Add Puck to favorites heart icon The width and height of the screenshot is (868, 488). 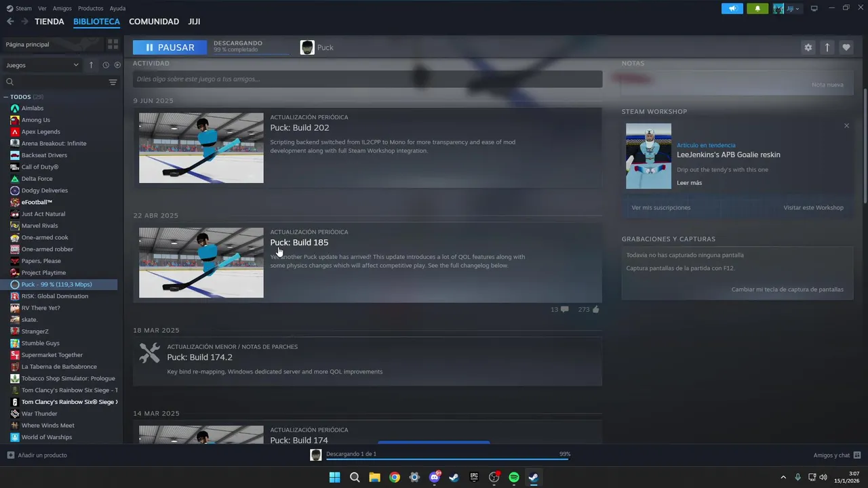tap(846, 47)
